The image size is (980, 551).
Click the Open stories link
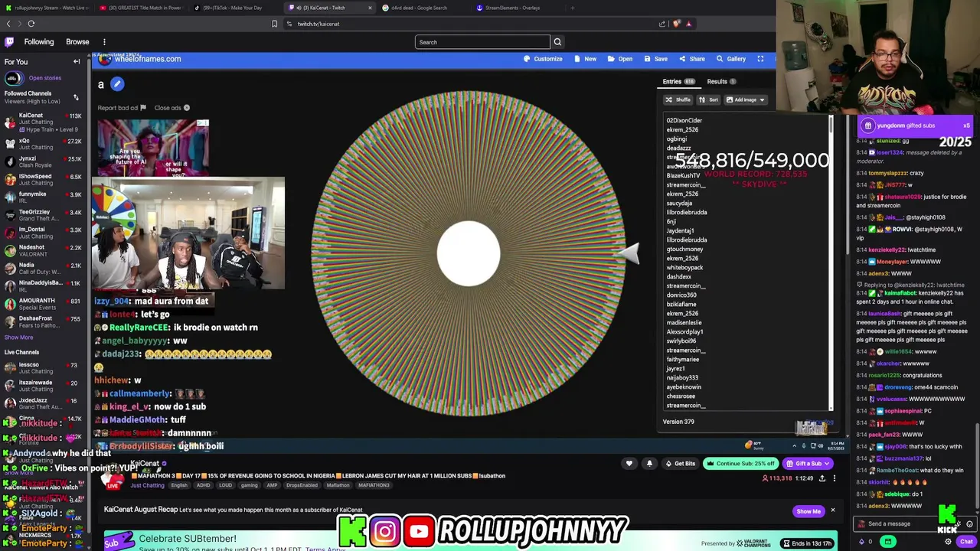(45, 78)
